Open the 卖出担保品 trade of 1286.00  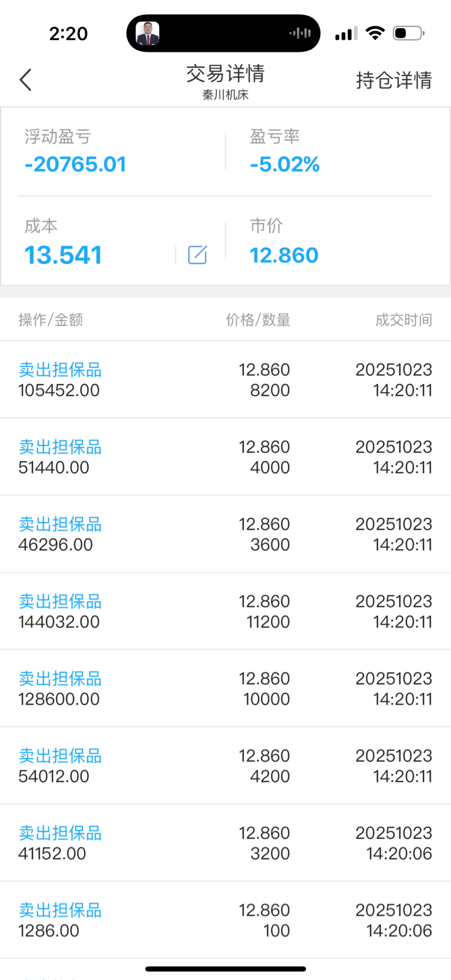point(225,920)
